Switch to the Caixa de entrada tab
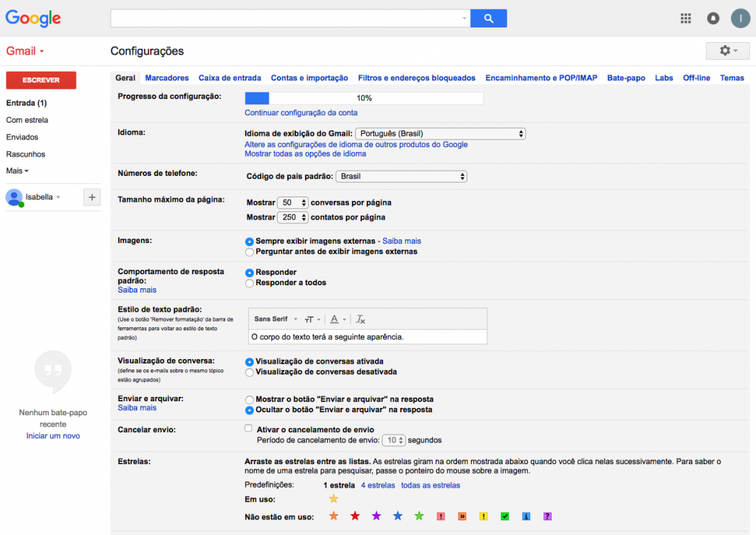 230,78
